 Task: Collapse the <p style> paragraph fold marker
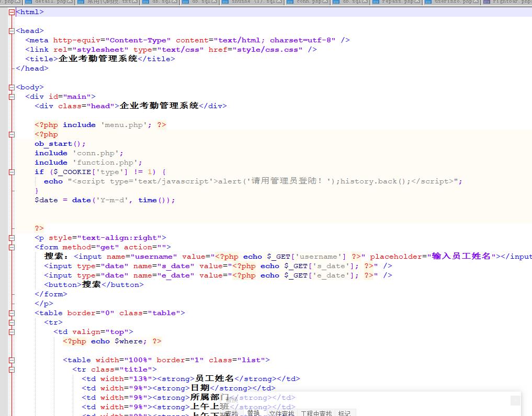coord(12,238)
